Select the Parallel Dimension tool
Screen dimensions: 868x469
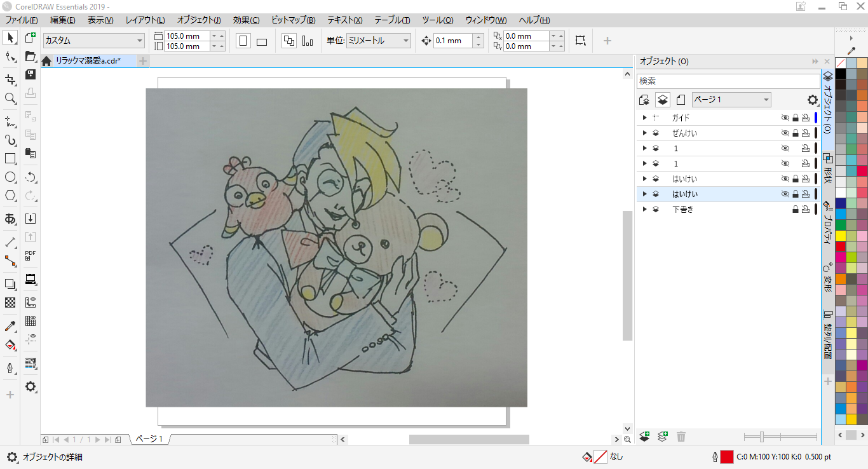point(10,242)
